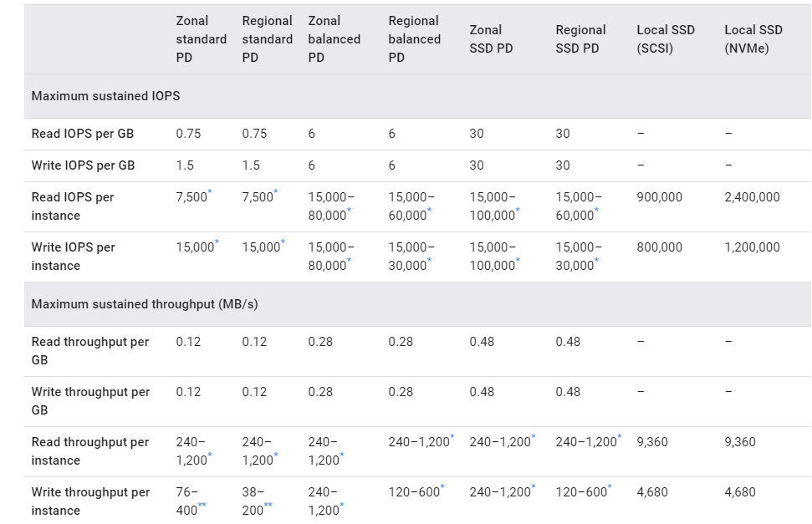Viewport: 812px width, 524px height.
Task: Select the Read IOPS per GB row label
Action: click(x=82, y=134)
